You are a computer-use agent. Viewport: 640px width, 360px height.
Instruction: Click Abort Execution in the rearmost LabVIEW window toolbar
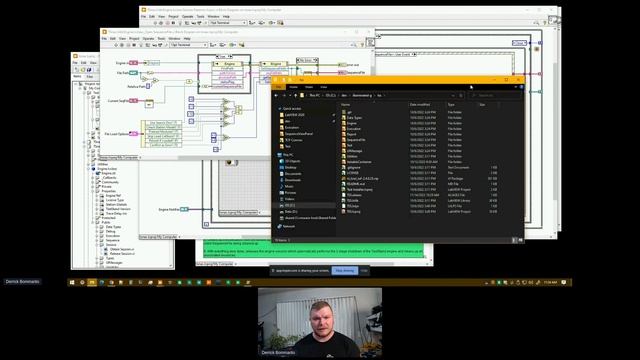click(167, 23)
